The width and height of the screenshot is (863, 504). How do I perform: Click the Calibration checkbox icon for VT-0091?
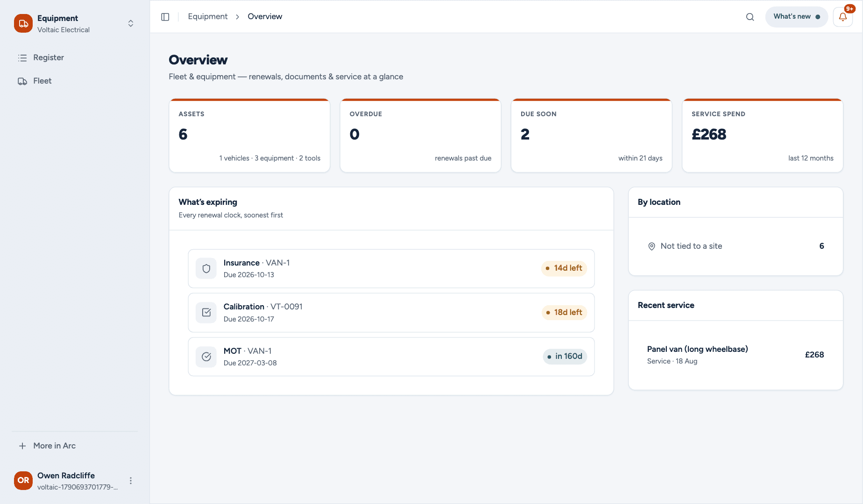(206, 313)
